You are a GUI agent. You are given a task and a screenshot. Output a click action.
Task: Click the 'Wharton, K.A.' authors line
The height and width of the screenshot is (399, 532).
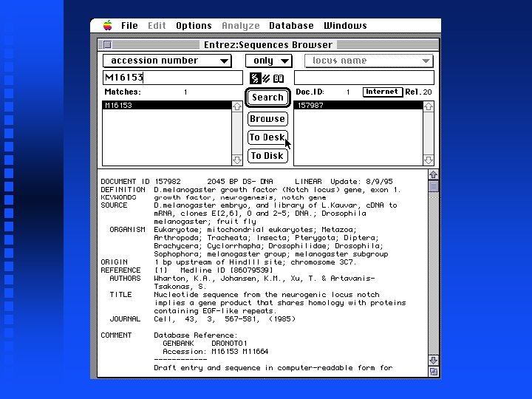point(265,279)
